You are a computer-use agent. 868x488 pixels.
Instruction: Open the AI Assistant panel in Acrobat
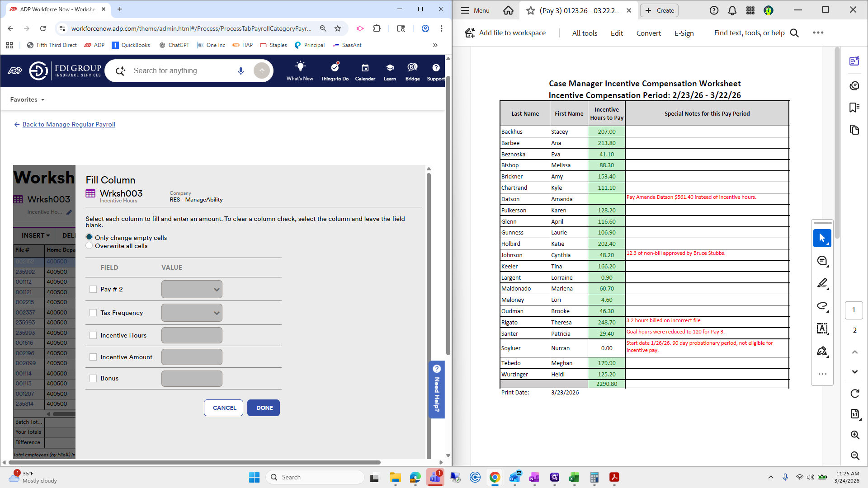854,61
